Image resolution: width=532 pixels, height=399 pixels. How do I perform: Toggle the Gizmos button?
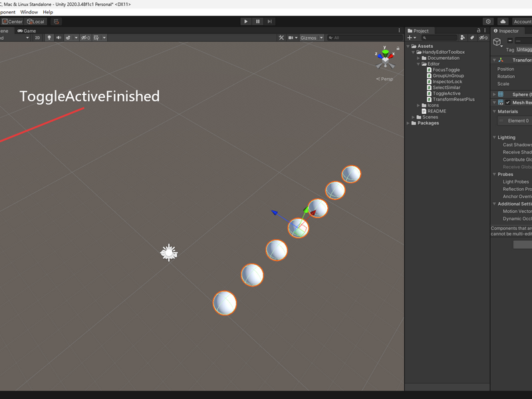(x=309, y=38)
